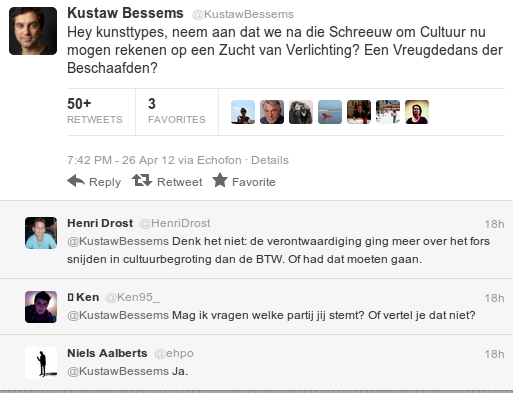The image size is (513, 393).
Task: Click the Reply arrow icon
Action: (x=76, y=181)
